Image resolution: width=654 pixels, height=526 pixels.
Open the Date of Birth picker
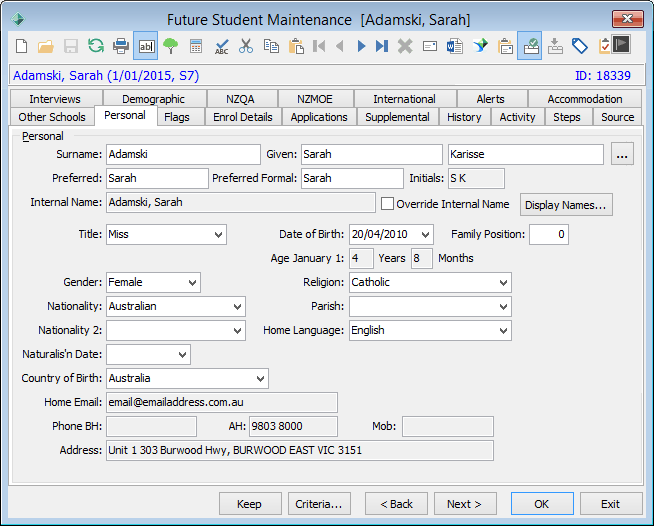tap(425, 234)
